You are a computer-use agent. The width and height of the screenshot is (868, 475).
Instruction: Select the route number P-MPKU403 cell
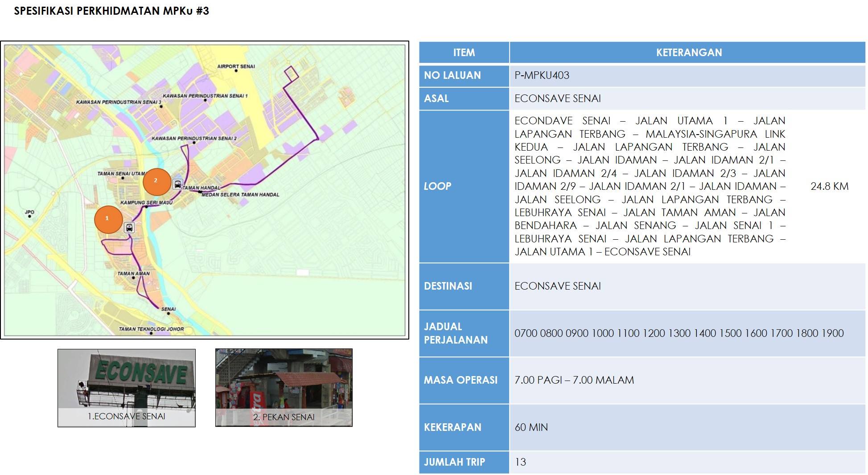[542, 75]
